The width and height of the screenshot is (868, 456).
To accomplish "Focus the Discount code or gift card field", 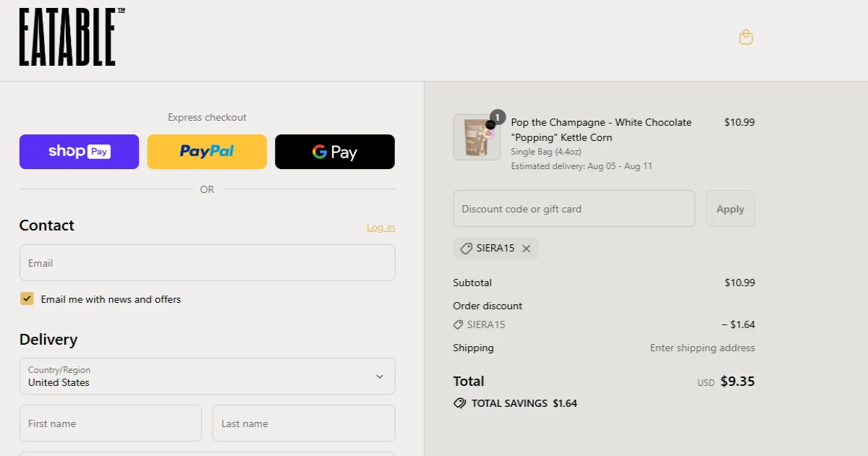I will pyautogui.click(x=574, y=209).
